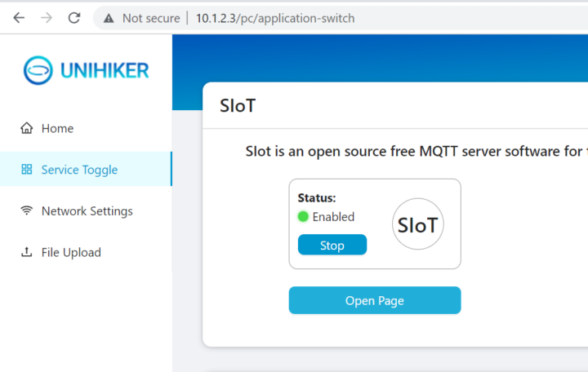Screen dimensions: 588x372
Task: Click the Status: label
Action: 317,197
